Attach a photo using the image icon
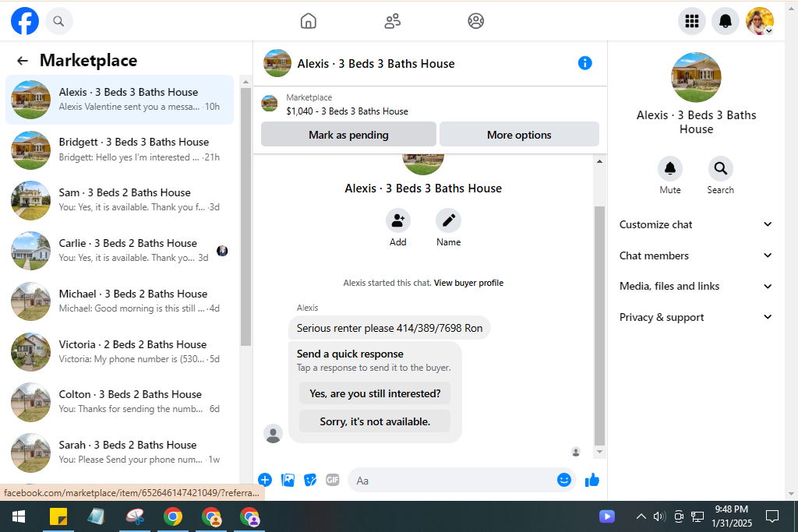 (x=288, y=480)
